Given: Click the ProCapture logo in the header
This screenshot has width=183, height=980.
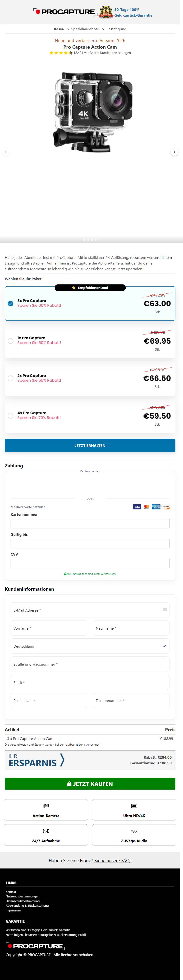Looking at the screenshot, I should [x=65, y=12].
